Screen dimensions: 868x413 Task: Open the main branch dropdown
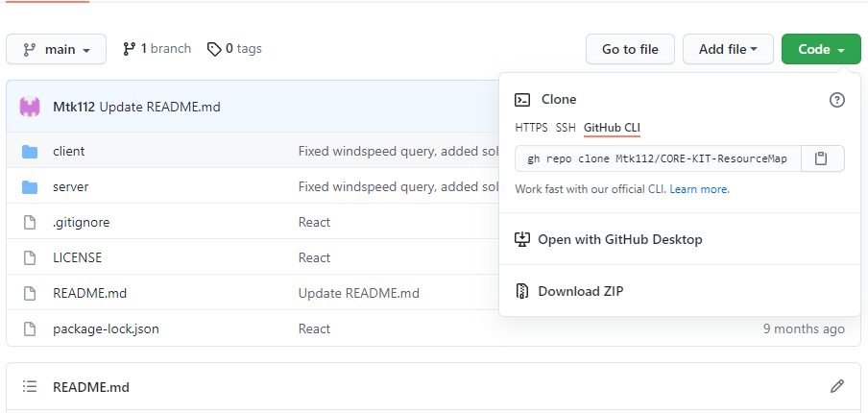click(56, 49)
